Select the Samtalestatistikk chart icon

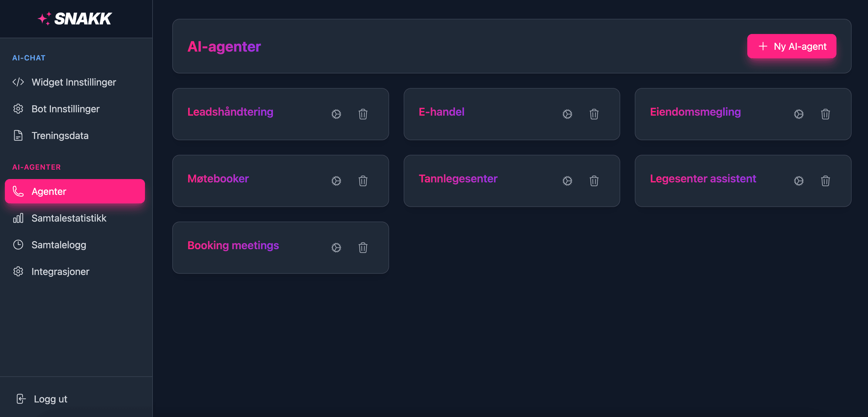(x=18, y=218)
